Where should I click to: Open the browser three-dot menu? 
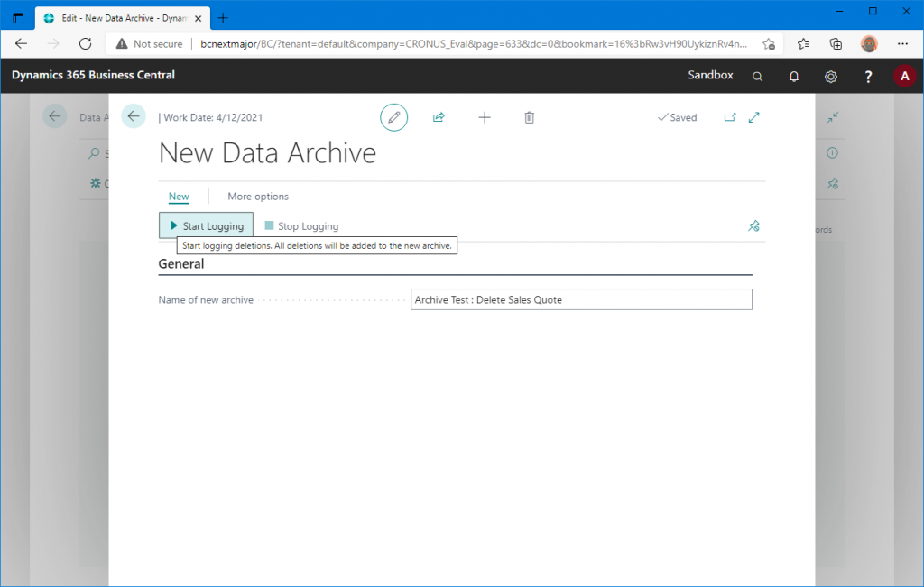click(x=902, y=43)
